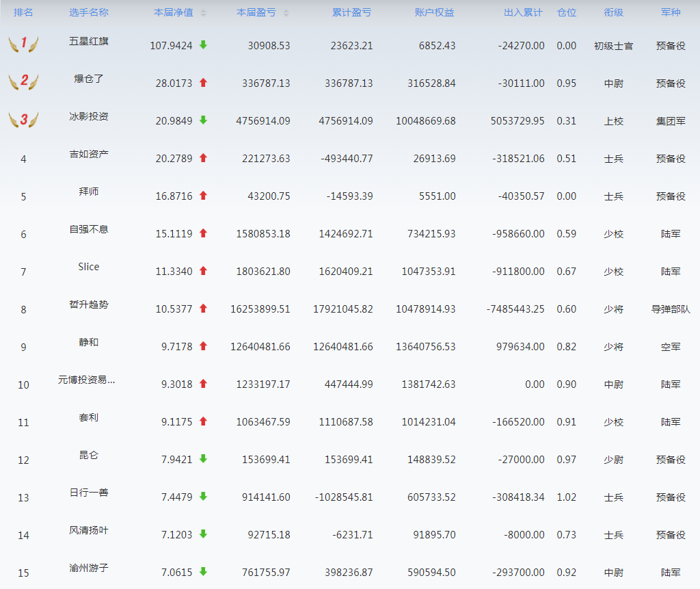Click the 军种 column header
This screenshot has height=589, width=700.
(x=671, y=12)
